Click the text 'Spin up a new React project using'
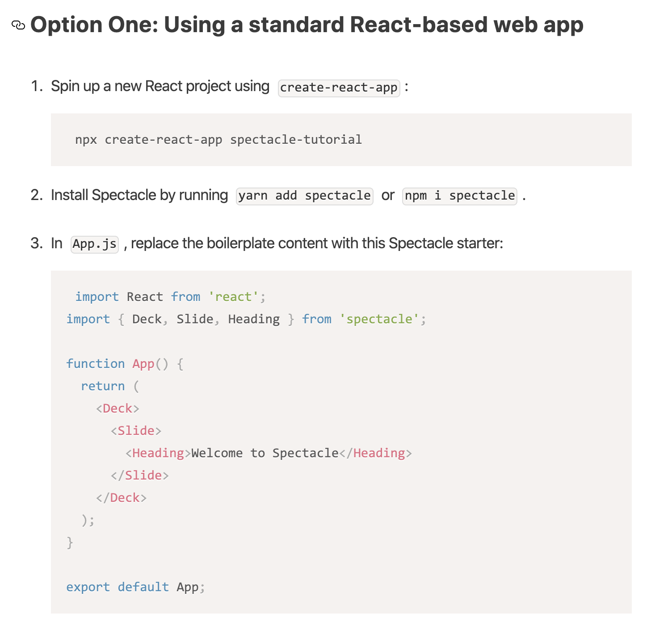This screenshot has height=618, width=672. click(160, 86)
